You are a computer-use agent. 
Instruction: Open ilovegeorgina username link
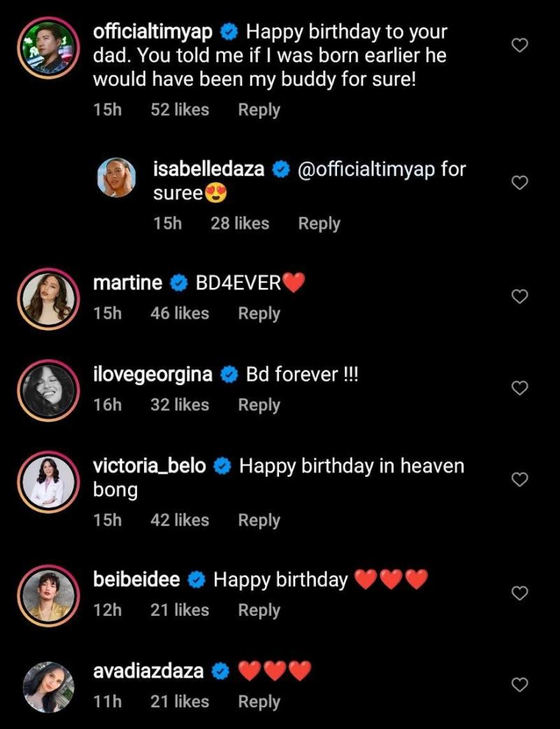tap(152, 375)
